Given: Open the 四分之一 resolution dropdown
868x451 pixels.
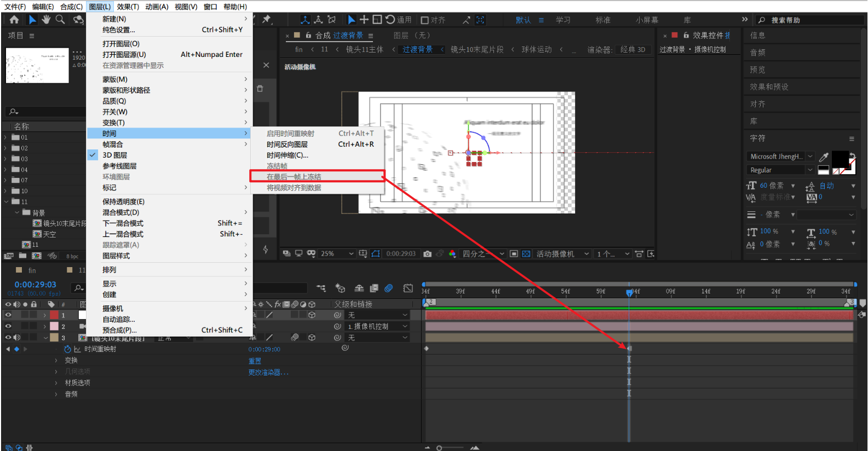Looking at the screenshot, I should pos(483,254).
